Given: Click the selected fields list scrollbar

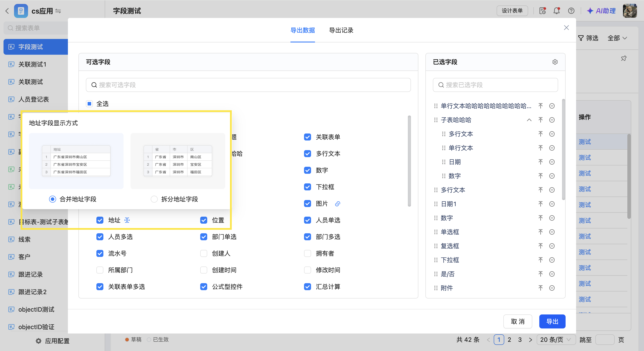Looking at the screenshot, I should [563, 149].
